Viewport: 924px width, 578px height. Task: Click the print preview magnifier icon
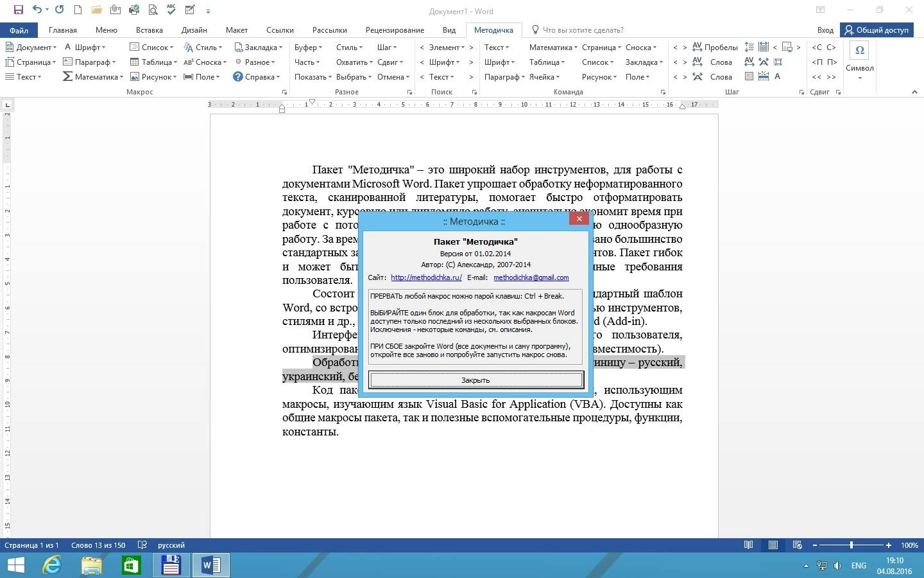tap(153, 10)
